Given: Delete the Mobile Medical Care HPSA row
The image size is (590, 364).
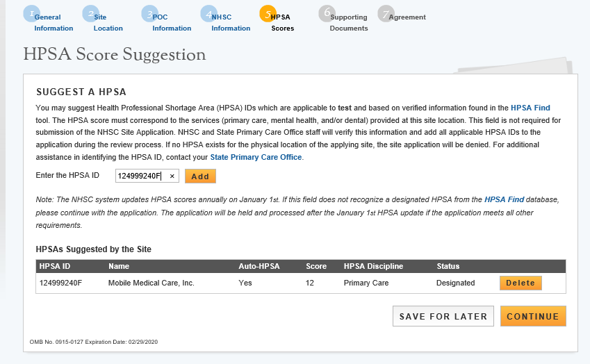Looking at the screenshot, I should pos(520,283).
